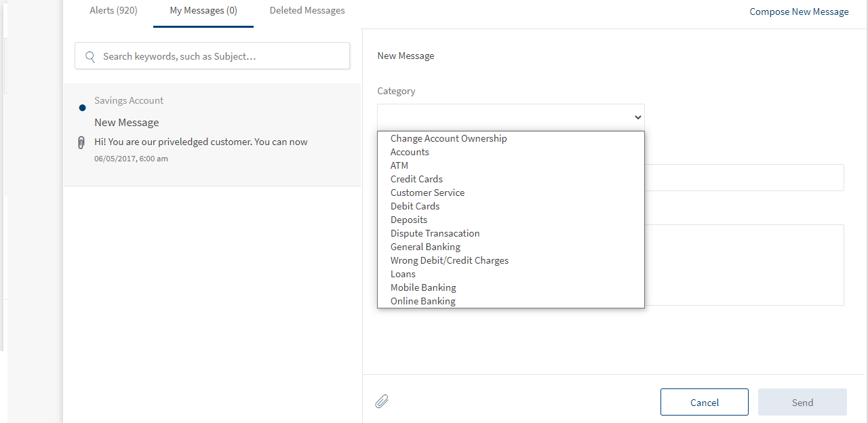Switch to Alerts (920) tab
868x423 pixels.
tap(113, 11)
